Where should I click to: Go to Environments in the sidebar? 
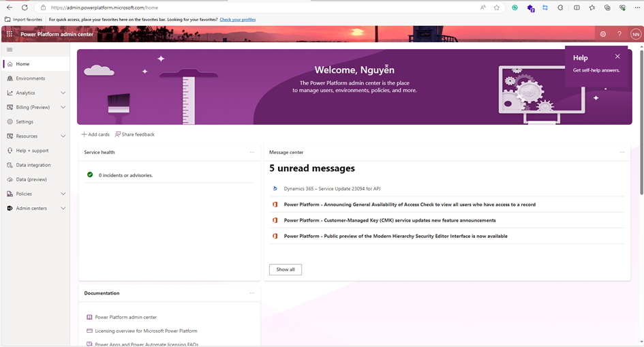pos(31,78)
